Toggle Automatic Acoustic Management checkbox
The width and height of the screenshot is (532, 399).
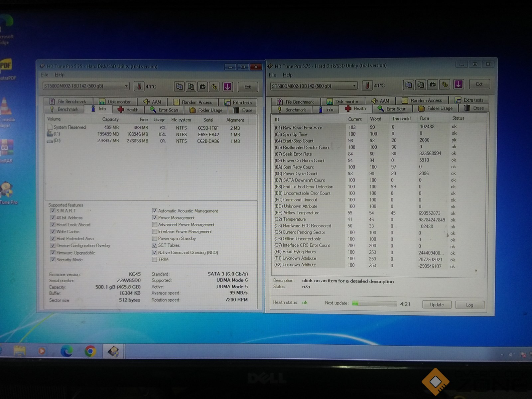(154, 211)
